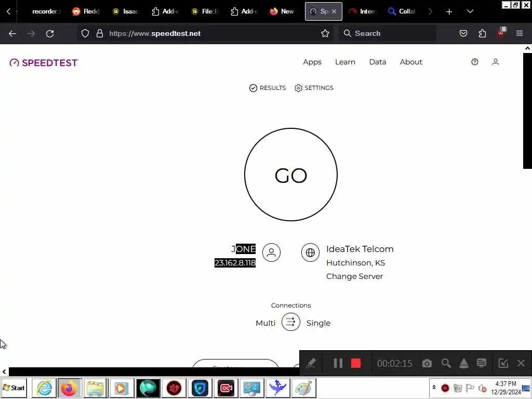This screenshot has width=532, height=399.
Task: Open Windows Media Player in taskbar
Action: (121, 388)
